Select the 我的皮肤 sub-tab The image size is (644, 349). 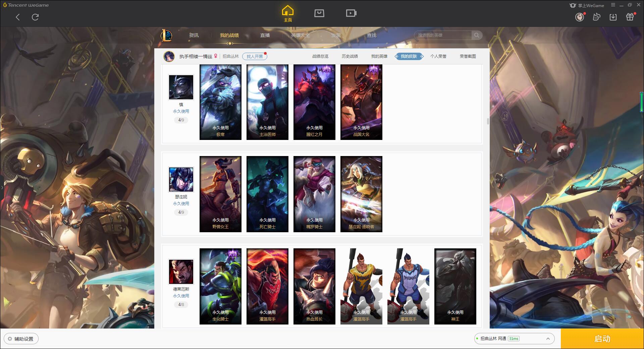409,56
